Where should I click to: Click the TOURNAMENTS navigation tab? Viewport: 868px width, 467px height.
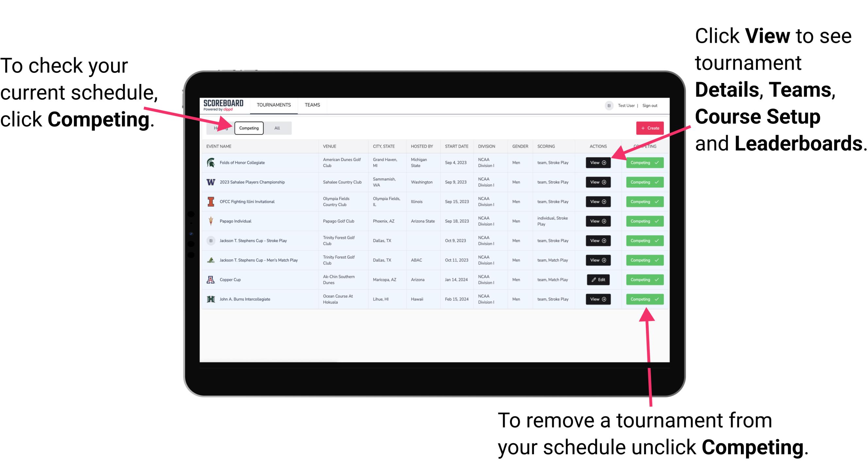(274, 105)
